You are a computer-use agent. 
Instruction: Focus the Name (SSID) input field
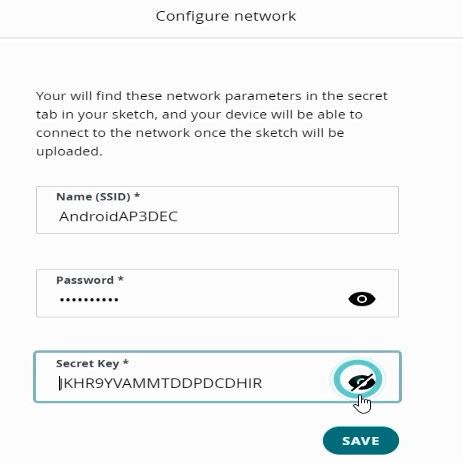coord(217,210)
